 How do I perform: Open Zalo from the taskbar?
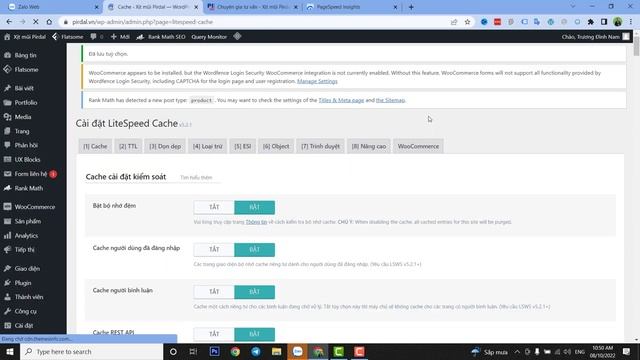pos(298,351)
